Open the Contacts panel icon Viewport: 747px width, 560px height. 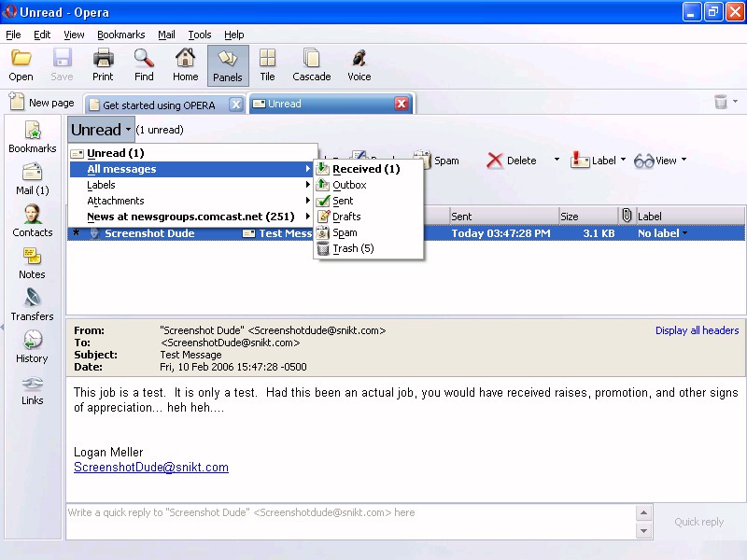click(x=33, y=220)
